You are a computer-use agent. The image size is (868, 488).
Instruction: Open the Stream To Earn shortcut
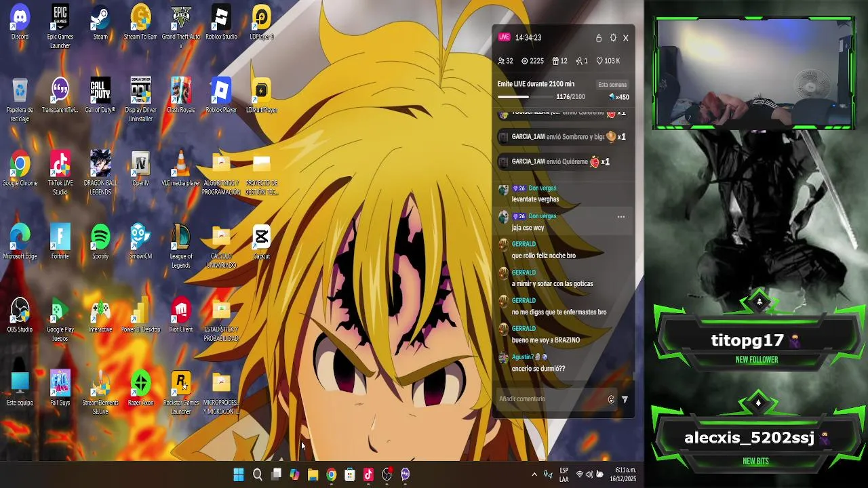tap(140, 22)
